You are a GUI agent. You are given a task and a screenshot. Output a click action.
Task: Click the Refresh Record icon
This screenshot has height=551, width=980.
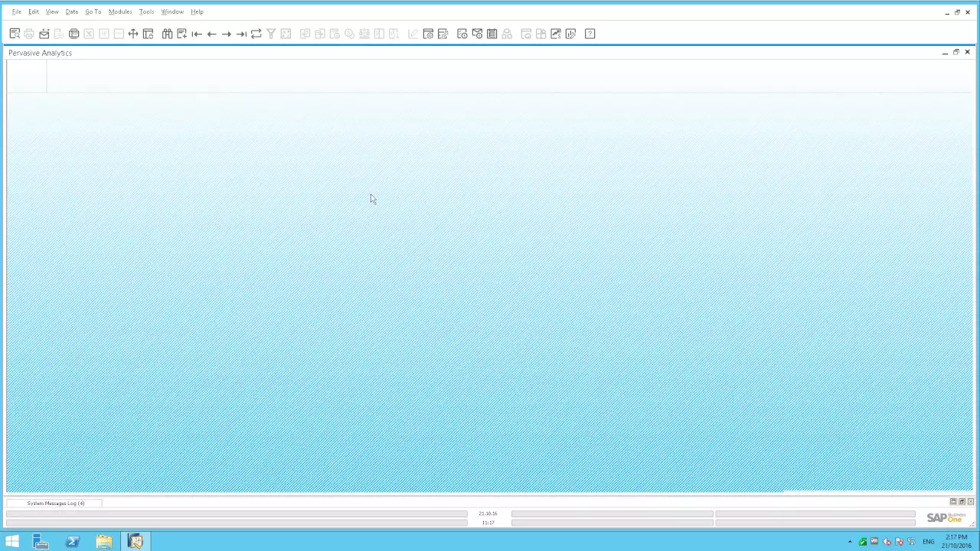(256, 33)
